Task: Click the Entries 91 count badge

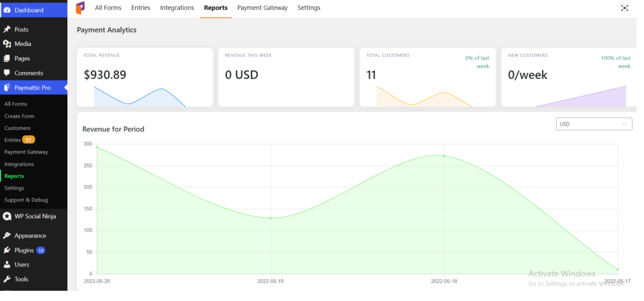Action: tap(28, 140)
